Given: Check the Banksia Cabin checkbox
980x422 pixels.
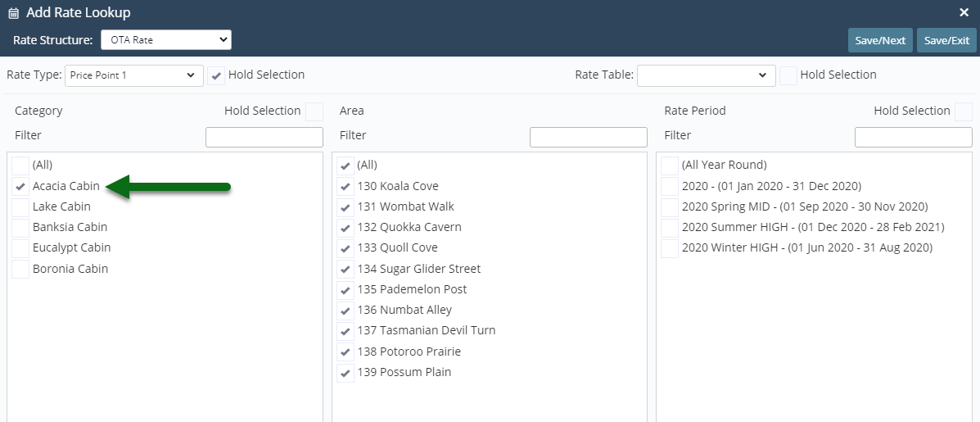Looking at the screenshot, I should click(20, 228).
